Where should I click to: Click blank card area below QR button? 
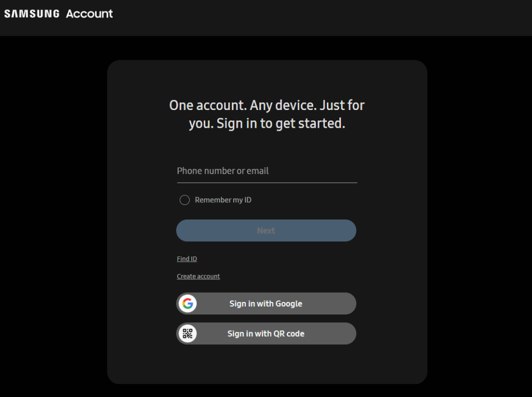(x=267, y=364)
